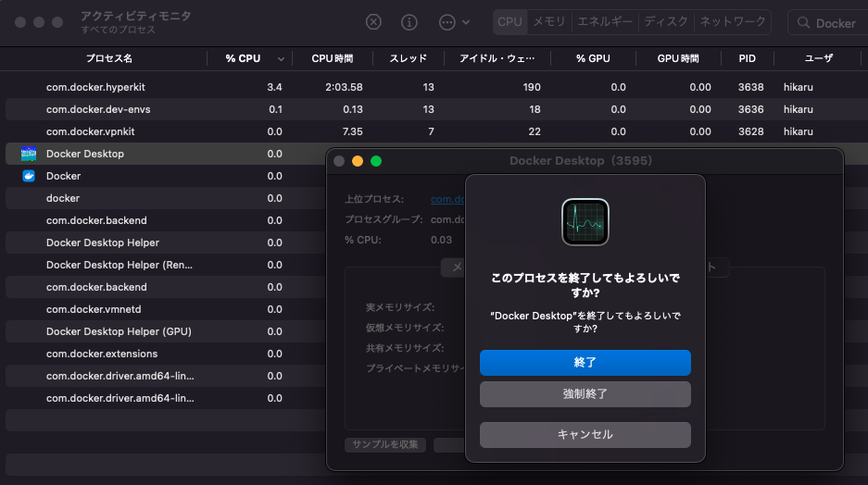Click the アクティビティモニタ window title
This screenshot has height=485, width=868.
[135, 16]
